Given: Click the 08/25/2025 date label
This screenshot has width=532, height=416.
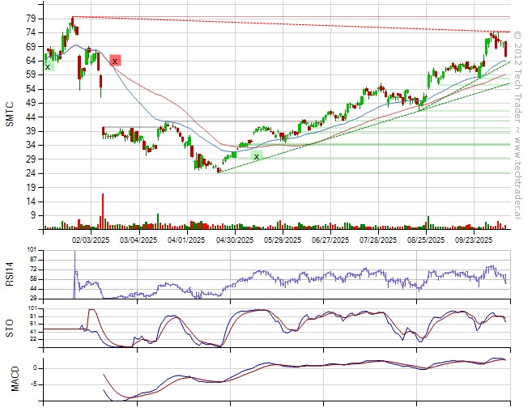Looking at the screenshot, I should click(427, 240).
